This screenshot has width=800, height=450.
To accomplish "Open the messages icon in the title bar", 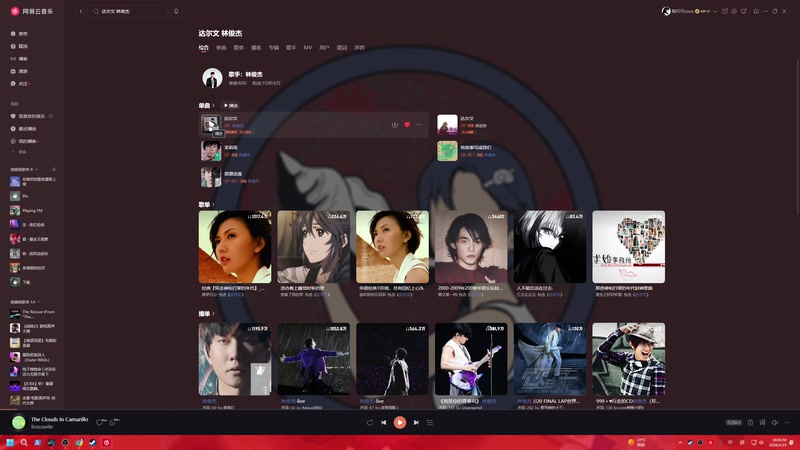I will tap(724, 11).
